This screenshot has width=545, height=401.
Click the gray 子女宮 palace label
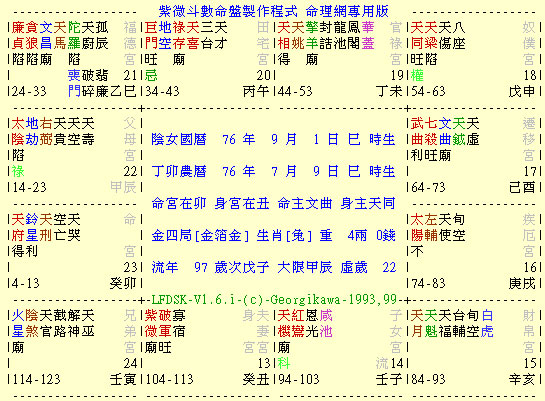pos(396,331)
